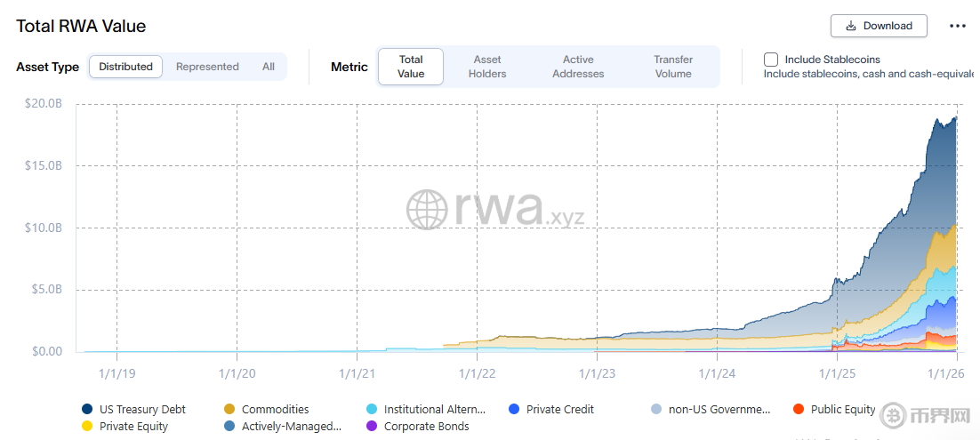Switch metric to Total Value

(x=411, y=67)
